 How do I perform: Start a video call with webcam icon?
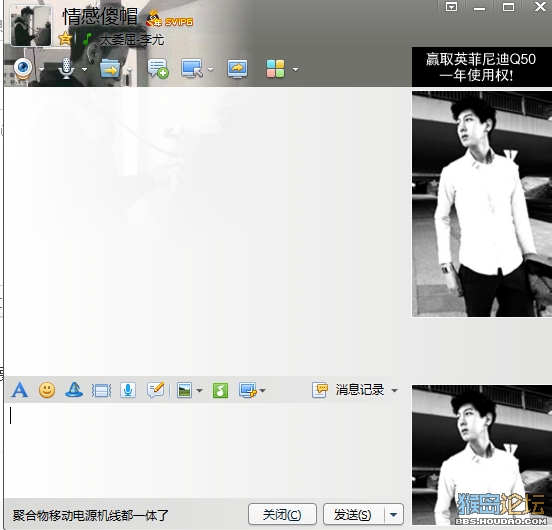coord(24,69)
